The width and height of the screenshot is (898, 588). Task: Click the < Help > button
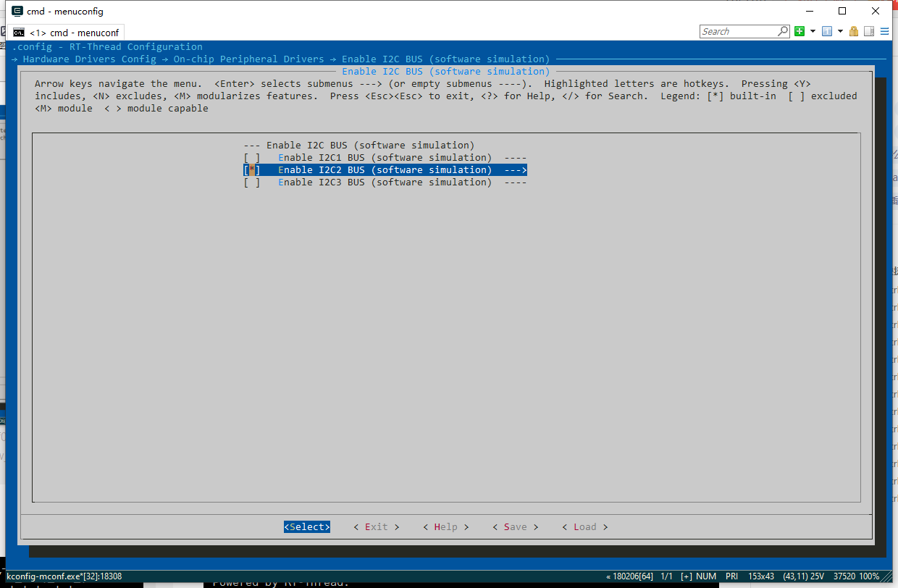(446, 526)
